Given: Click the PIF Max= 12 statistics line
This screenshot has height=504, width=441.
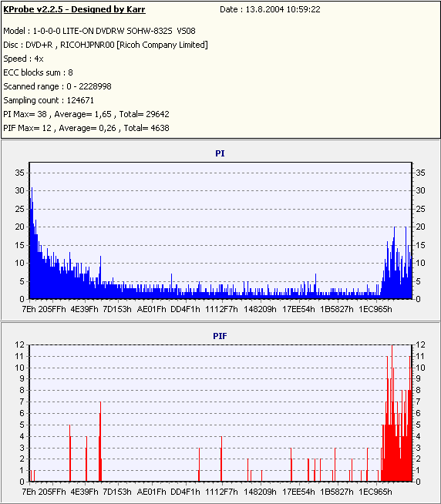Looking at the screenshot, I should click(x=86, y=128).
